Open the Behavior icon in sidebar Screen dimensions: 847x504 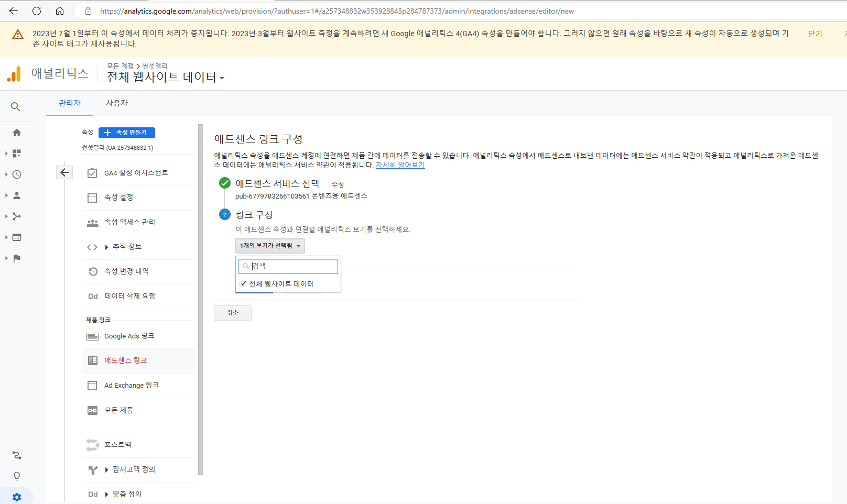pos(17,237)
